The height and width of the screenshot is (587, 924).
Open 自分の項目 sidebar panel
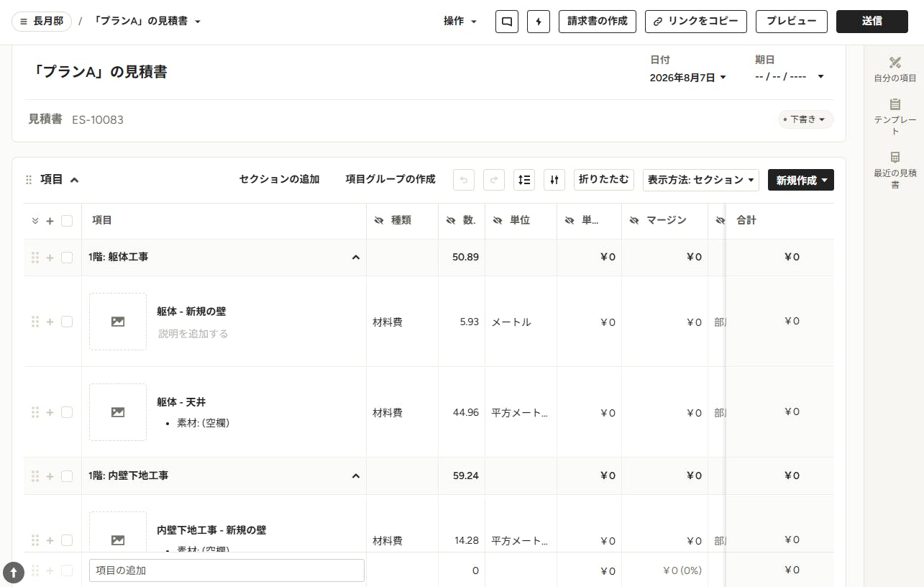coord(895,70)
